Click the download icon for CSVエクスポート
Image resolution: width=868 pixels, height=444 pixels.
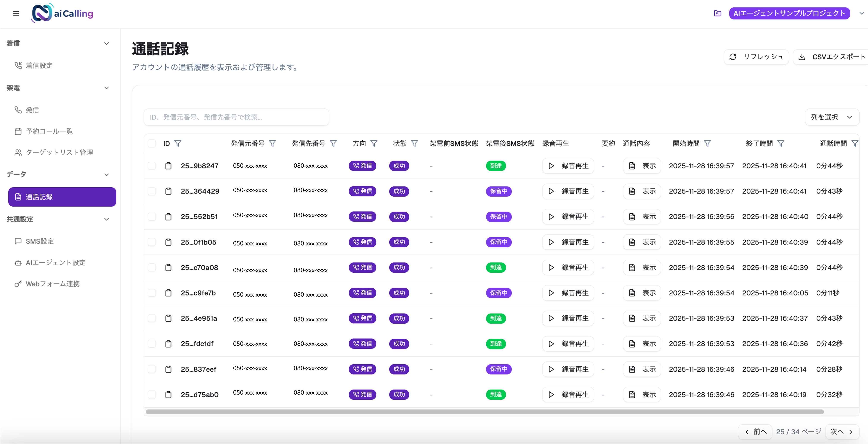pyautogui.click(x=803, y=57)
